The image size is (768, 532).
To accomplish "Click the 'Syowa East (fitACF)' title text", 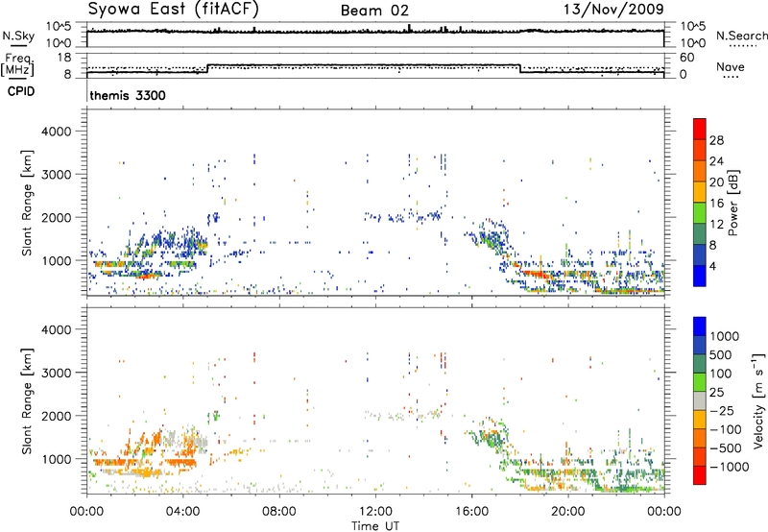I will coord(174,9).
